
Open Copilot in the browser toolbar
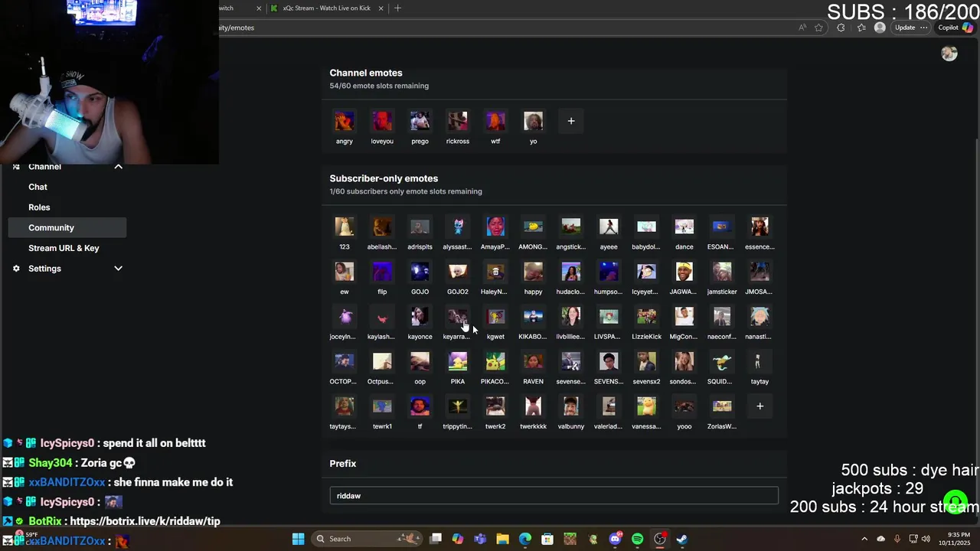pos(955,28)
